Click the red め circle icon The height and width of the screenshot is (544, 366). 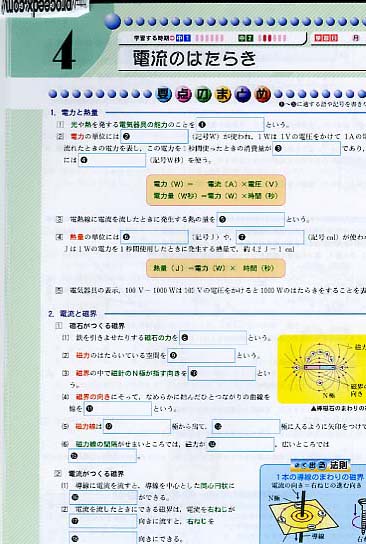click(262, 94)
